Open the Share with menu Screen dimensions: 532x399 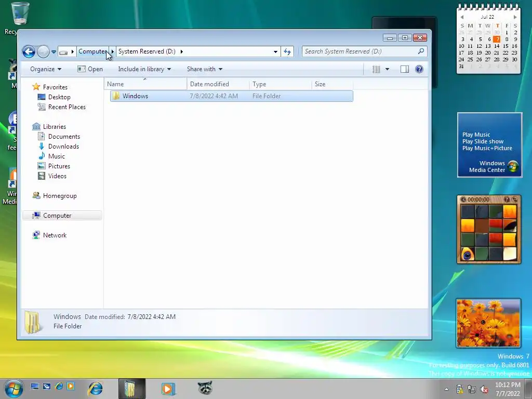[205, 69]
